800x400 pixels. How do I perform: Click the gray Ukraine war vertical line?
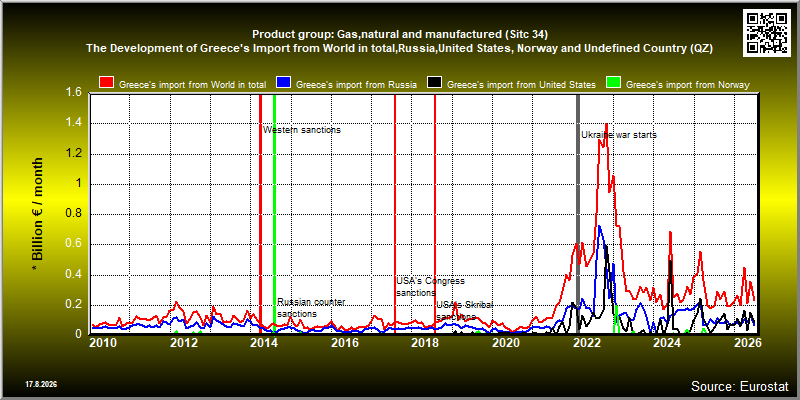coord(578,213)
